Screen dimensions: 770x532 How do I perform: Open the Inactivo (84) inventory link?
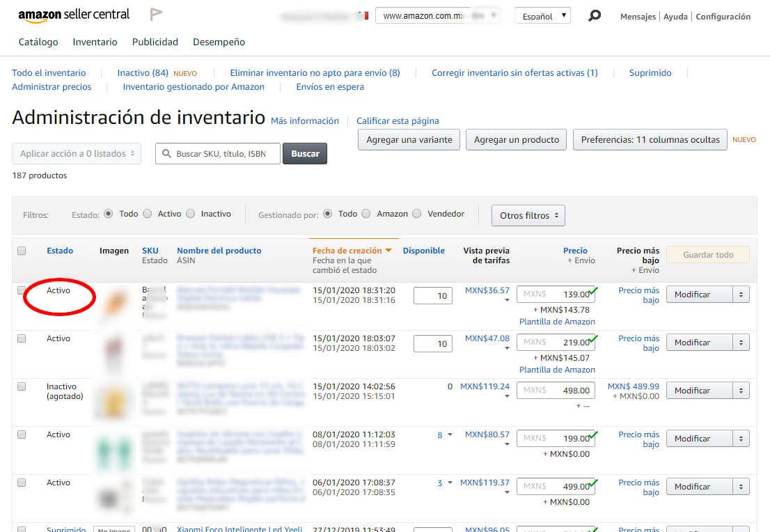143,72
